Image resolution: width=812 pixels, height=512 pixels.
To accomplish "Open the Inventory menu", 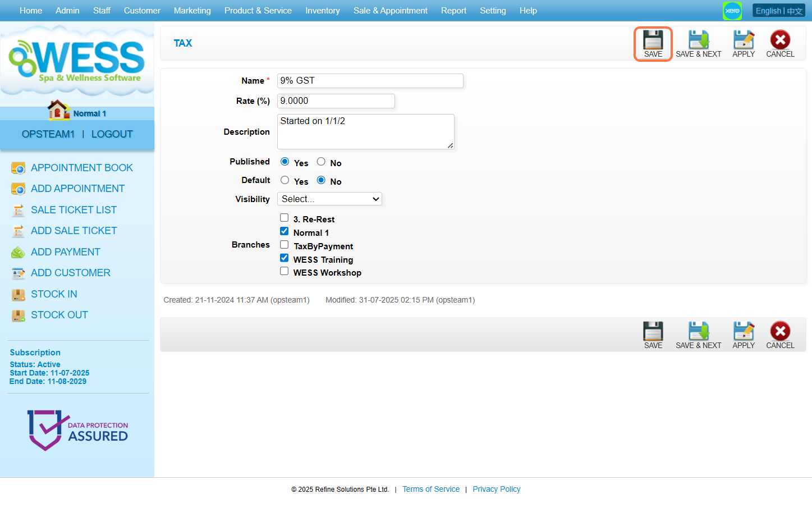I will (322, 11).
